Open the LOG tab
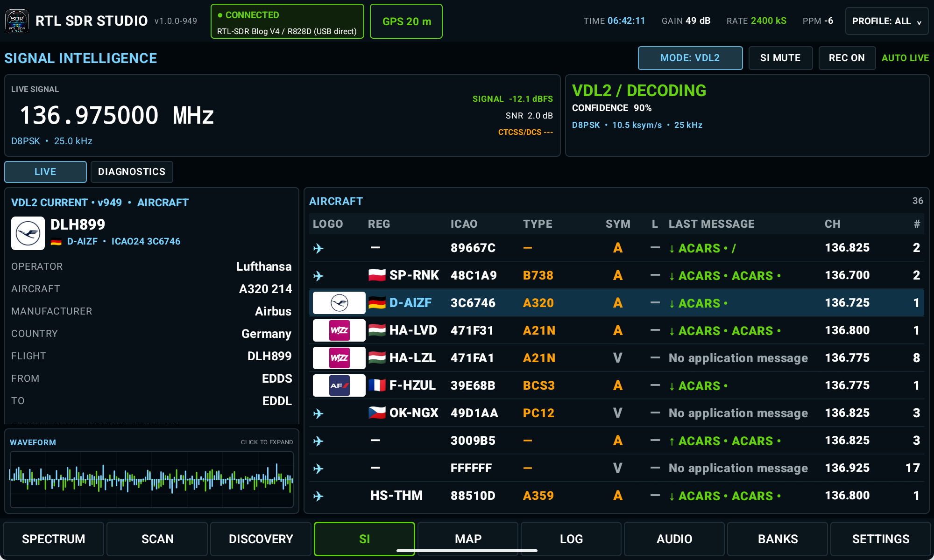Image resolution: width=934 pixels, height=560 pixels. pos(571,539)
